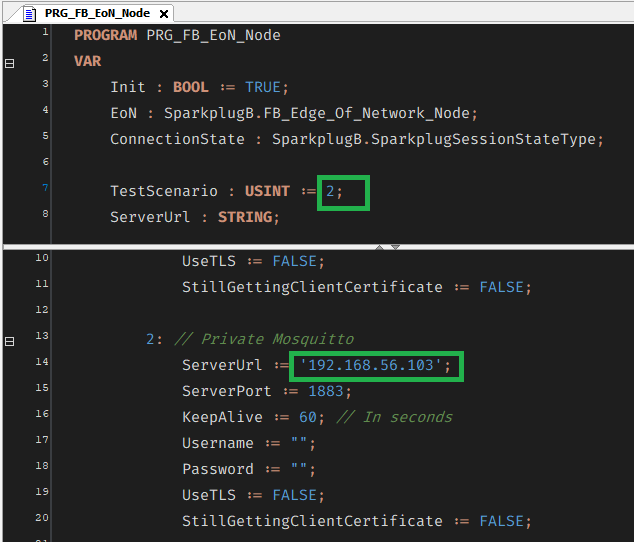Click the down arrow on the pane splitter

click(395, 246)
